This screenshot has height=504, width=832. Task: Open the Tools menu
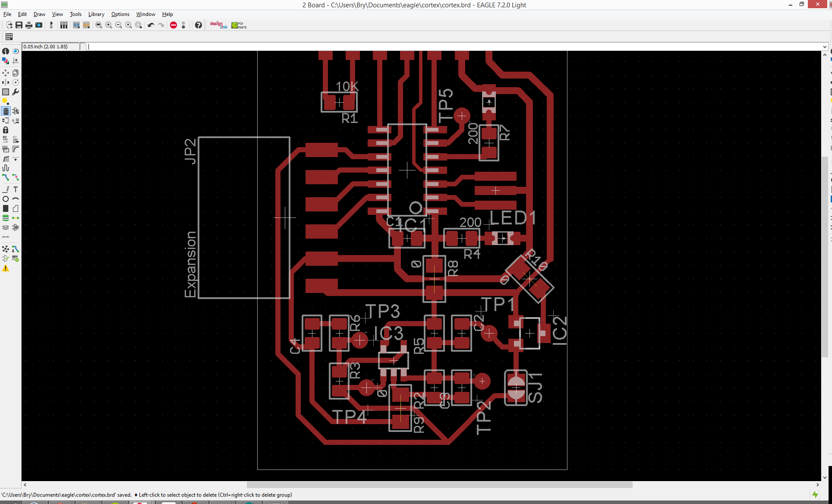point(76,14)
